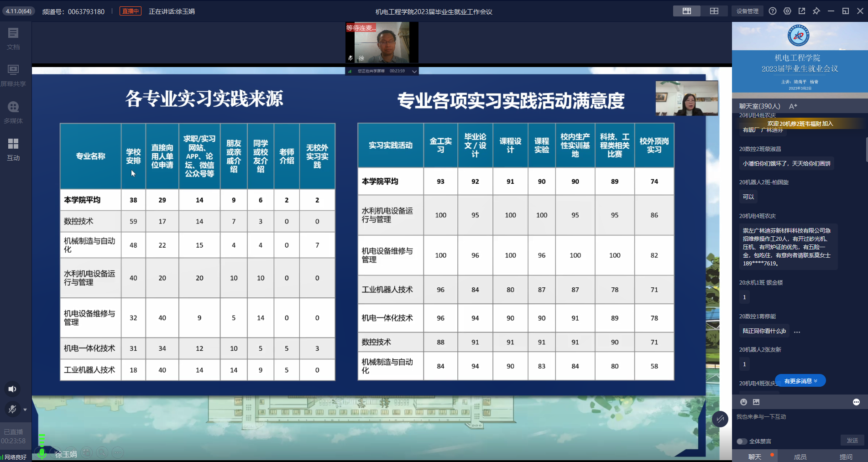Toggle the muted microphone button

click(12, 409)
